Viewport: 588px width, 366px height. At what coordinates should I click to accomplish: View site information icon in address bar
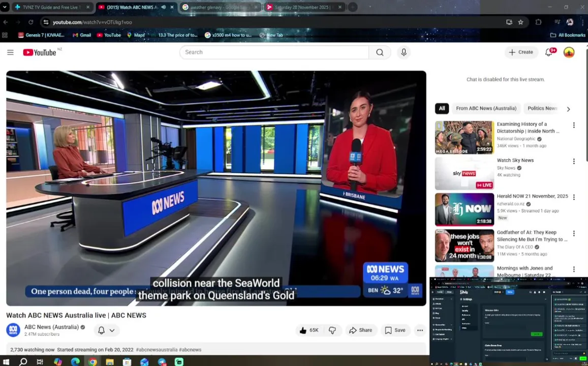tap(46, 22)
